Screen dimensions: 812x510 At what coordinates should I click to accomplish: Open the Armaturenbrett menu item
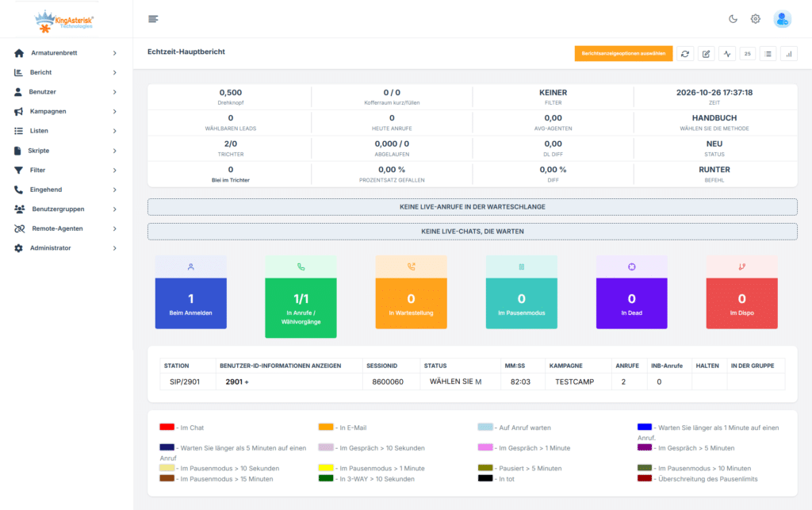(66, 53)
